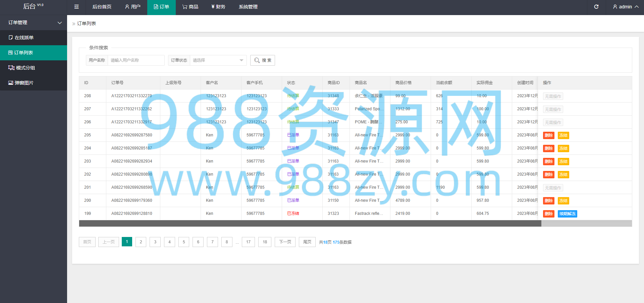Click the horizontal table scrollbar
This screenshot has width=644, height=303.
(310, 224)
